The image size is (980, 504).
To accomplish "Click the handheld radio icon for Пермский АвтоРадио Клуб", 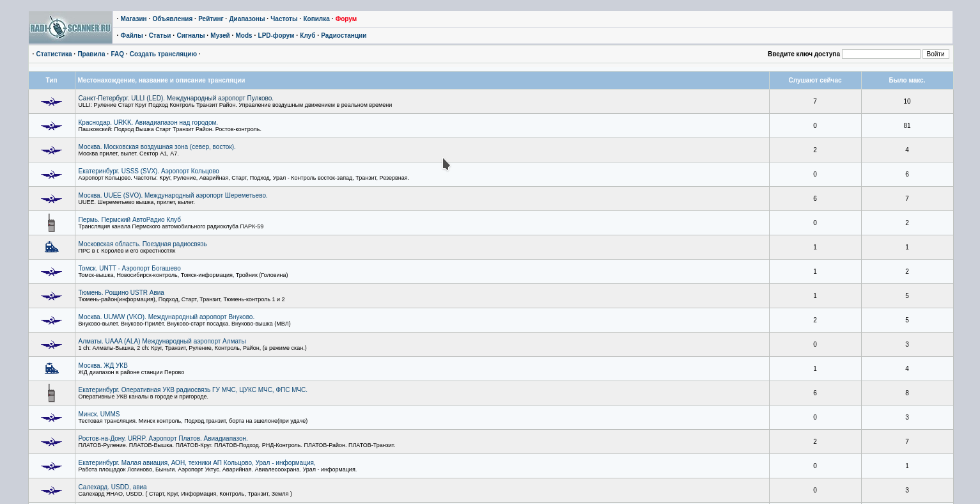I will tap(51, 223).
